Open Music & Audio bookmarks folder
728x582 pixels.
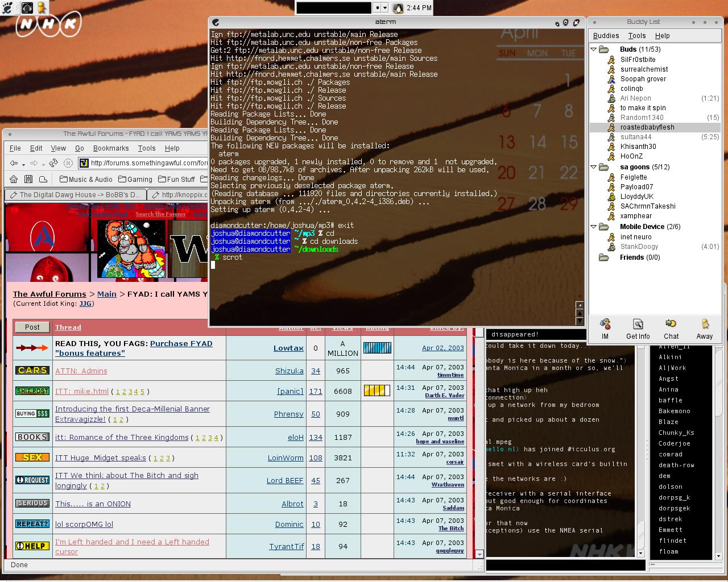click(x=86, y=179)
